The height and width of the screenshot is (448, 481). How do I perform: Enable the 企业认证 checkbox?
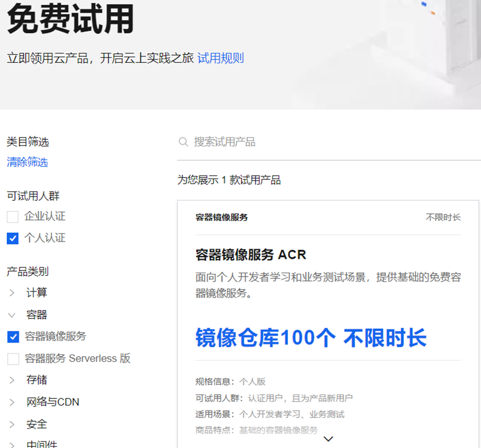click(13, 216)
